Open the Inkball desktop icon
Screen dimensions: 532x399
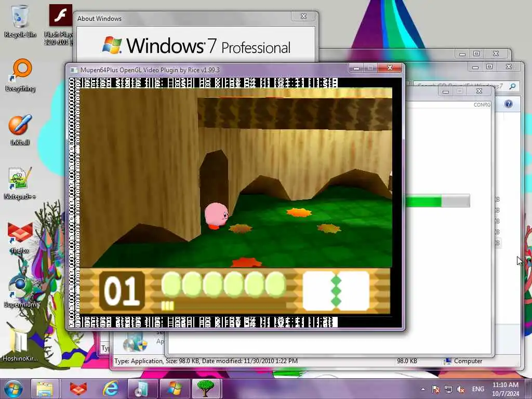[20, 129]
